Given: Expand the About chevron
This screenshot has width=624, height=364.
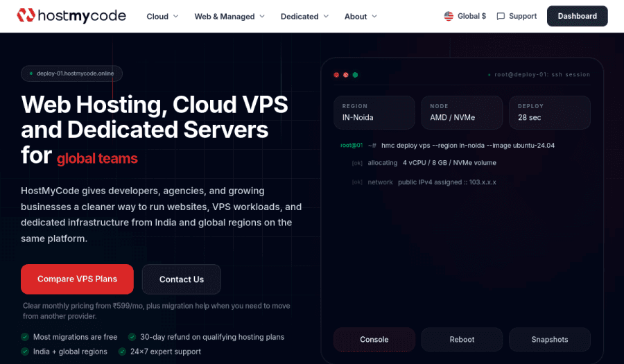Looking at the screenshot, I should click(x=374, y=17).
